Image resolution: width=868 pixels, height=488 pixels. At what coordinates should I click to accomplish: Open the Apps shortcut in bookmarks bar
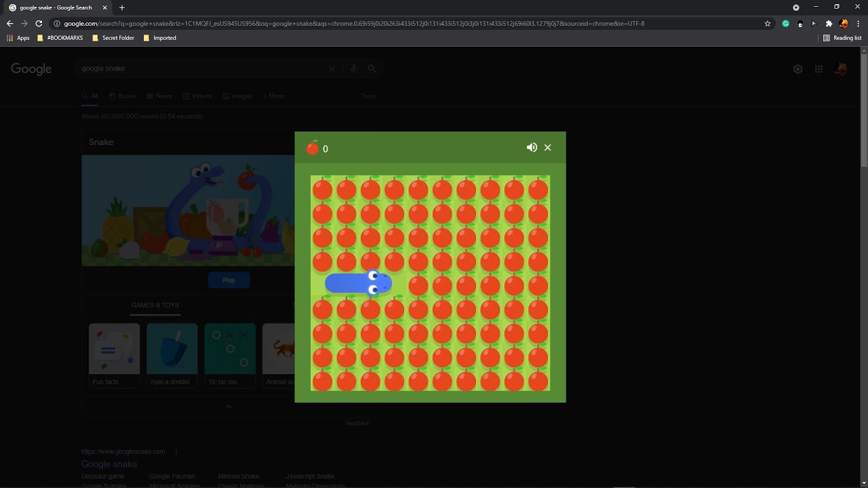[18, 38]
